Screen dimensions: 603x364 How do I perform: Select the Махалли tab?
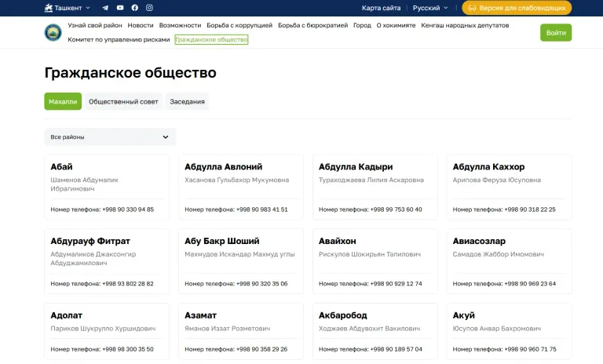tap(63, 101)
